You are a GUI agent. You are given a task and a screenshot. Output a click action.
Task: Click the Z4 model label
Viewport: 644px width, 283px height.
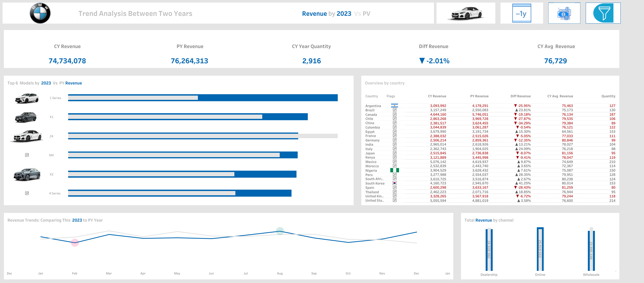[x=51, y=136]
